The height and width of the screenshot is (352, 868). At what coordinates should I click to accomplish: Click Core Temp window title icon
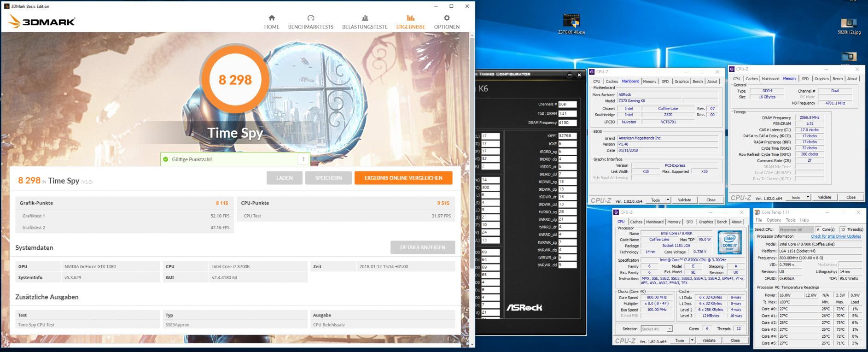tap(757, 212)
